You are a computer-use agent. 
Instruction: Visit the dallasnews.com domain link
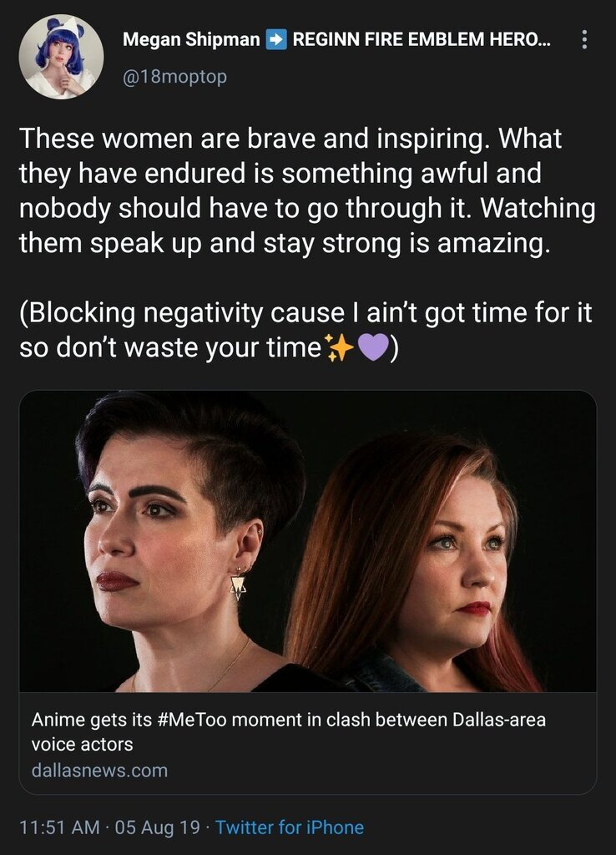tap(100, 771)
